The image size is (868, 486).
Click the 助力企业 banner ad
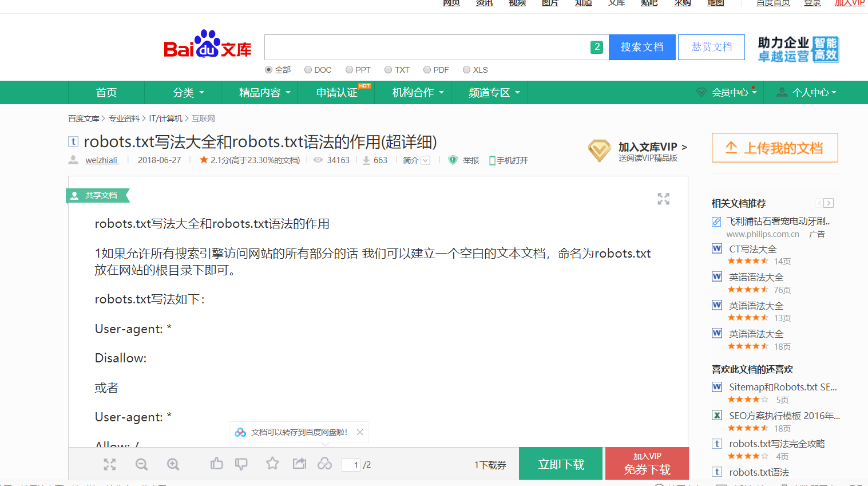pyautogui.click(x=798, y=49)
